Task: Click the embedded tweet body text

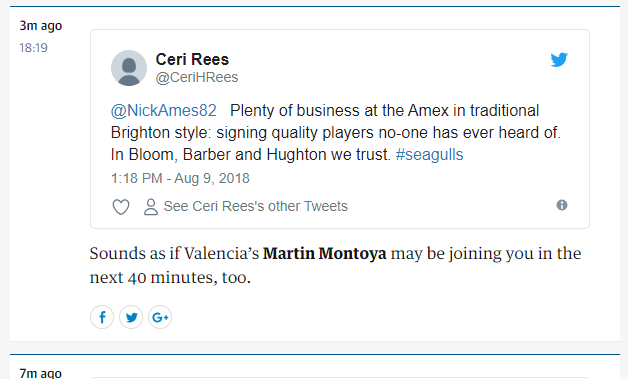Action: (x=336, y=133)
